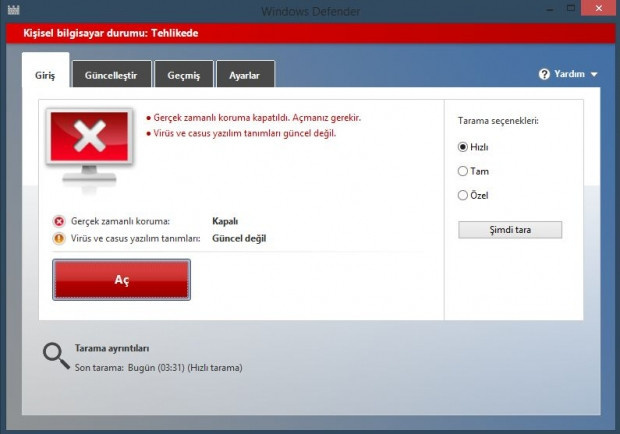
Task: Expand the Yardım dropdown arrow
Action: (x=594, y=74)
